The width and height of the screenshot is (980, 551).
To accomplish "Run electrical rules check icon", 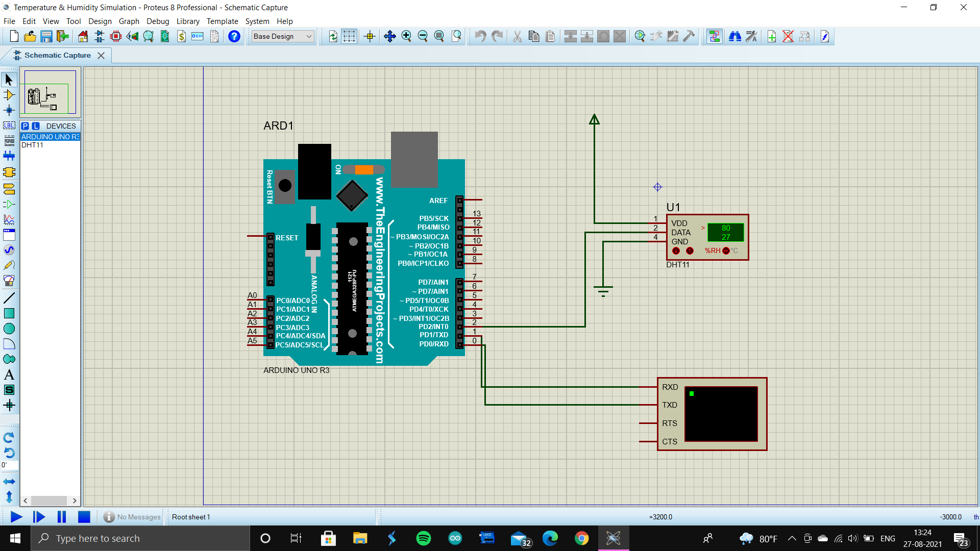I will pos(825,36).
